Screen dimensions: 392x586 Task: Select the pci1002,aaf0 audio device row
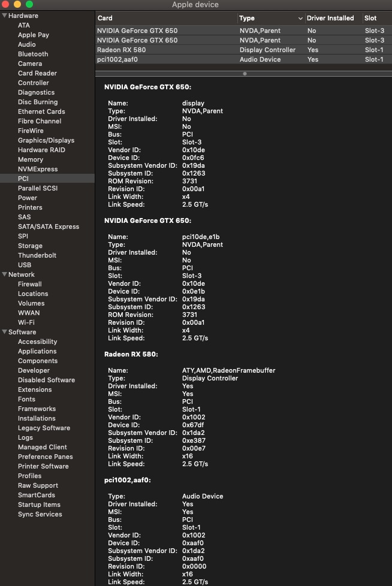click(243, 59)
